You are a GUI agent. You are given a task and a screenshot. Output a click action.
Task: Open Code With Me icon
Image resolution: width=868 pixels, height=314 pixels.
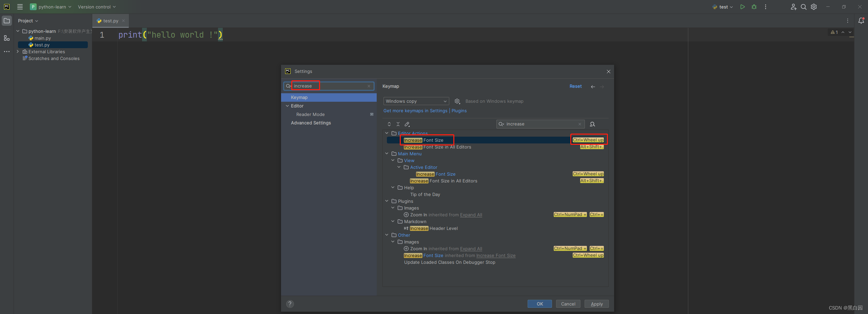point(793,7)
